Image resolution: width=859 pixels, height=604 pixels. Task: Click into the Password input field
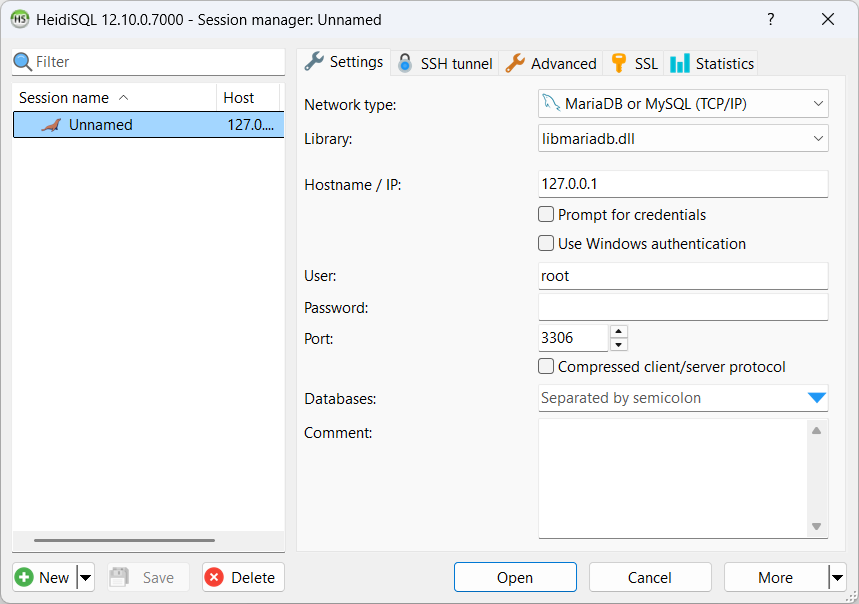(683, 307)
